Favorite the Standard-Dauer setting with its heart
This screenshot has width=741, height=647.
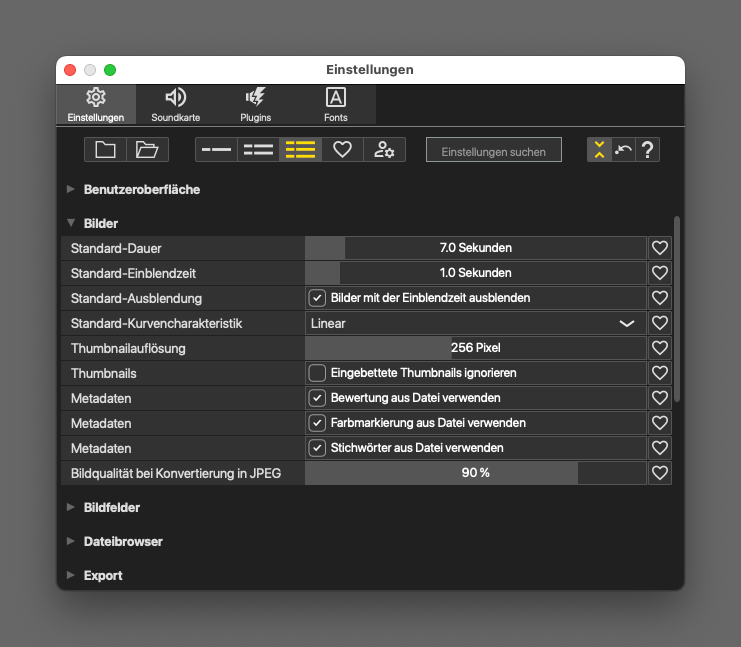660,248
